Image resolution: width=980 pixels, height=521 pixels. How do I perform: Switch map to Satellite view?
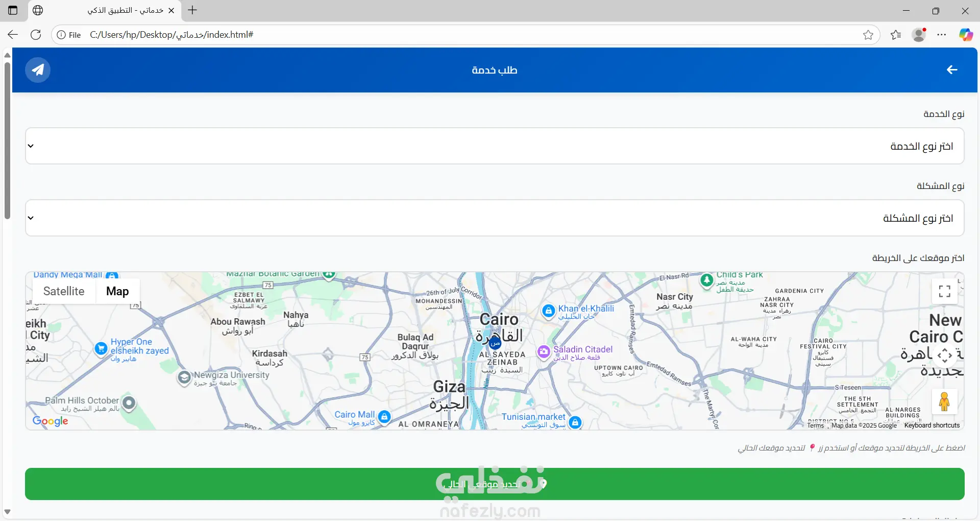coord(64,291)
